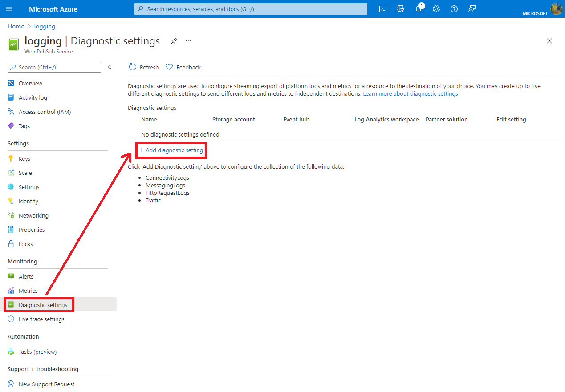
Task: Open Alerts via its alert icon
Action: pos(11,276)
